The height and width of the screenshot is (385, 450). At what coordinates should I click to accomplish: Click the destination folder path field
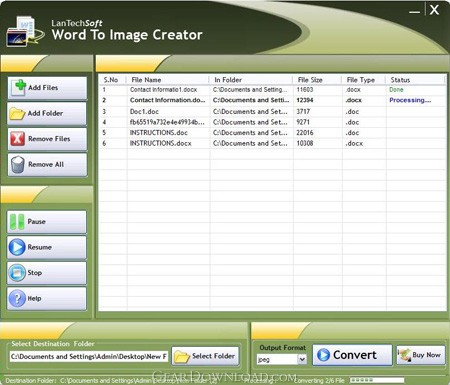[x=89, y=357]
